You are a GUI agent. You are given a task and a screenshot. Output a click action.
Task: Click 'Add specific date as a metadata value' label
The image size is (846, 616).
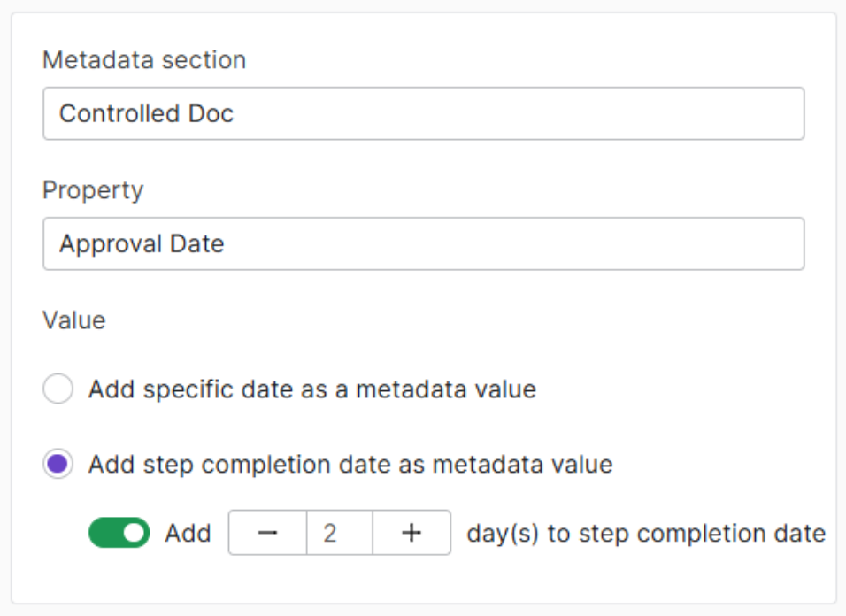click(312, 389)
